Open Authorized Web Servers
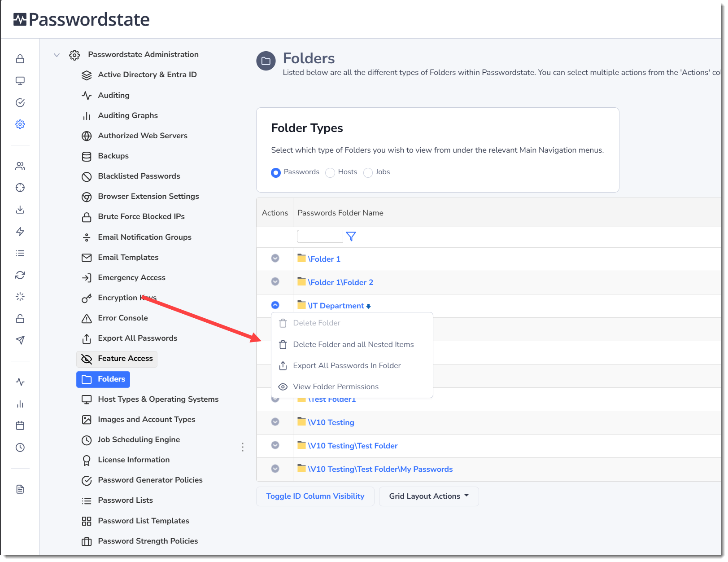 (x=135, y=136)
